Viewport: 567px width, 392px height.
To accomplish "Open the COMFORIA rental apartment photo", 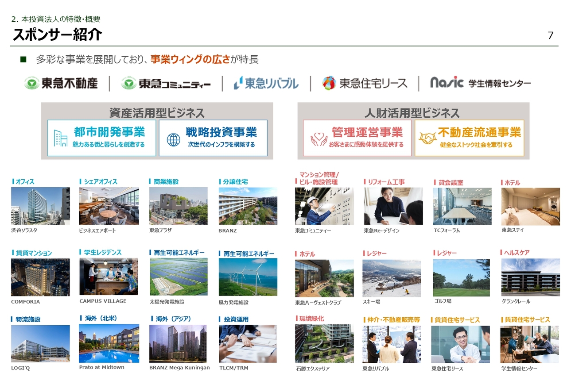I will click(40, 277).
